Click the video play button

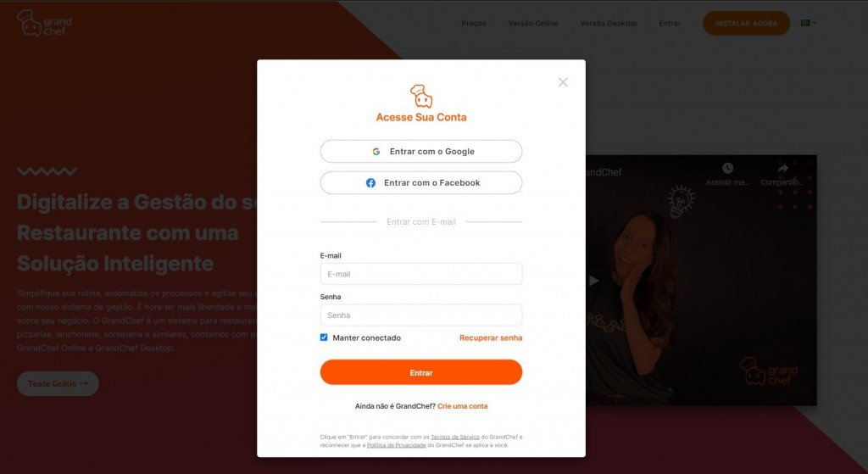pyautogui.click(x=593, y=281)
